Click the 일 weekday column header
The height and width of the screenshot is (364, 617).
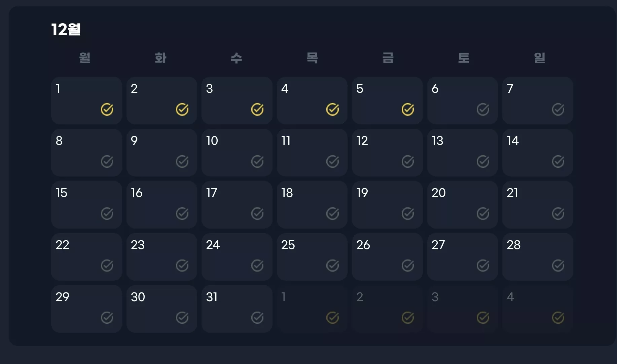[x=540, y=58]
